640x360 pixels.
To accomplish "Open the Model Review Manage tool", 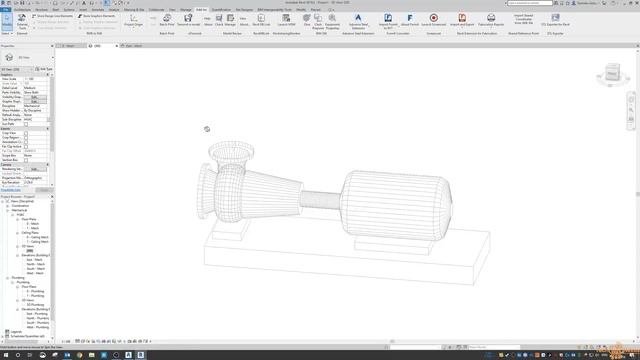I will point(230,20).
